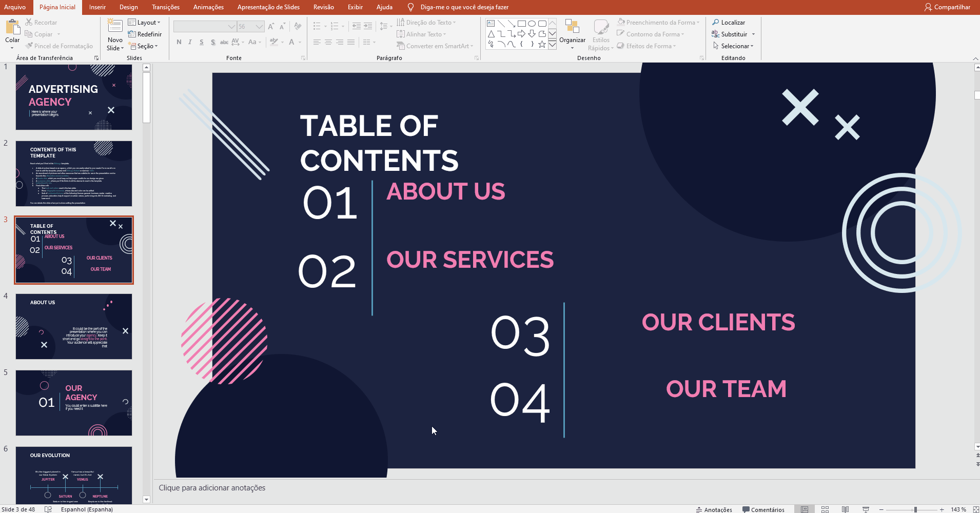The height and width of the screenshot is (513, 980).
Task: Select the ABOUT US slide 4 thumbnail
Action: 74,326
